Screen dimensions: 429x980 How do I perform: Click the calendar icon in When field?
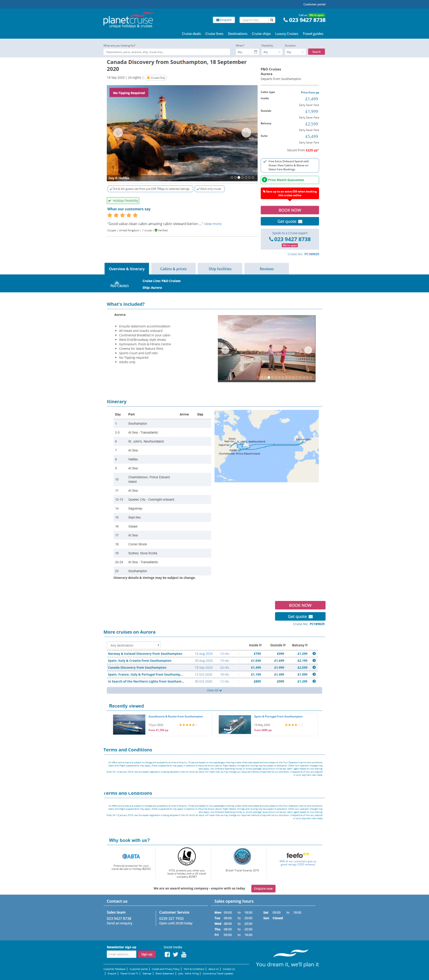pos(256,52)
